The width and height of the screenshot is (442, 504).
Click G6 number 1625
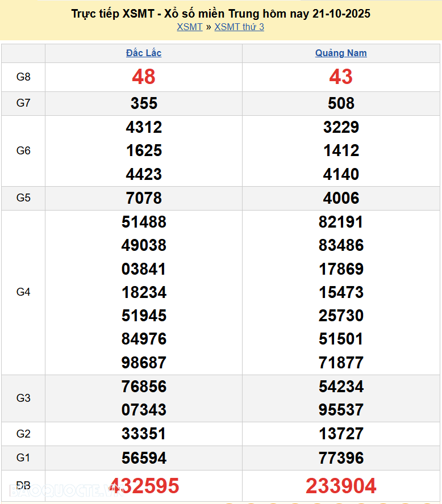(x=144, y=150)
